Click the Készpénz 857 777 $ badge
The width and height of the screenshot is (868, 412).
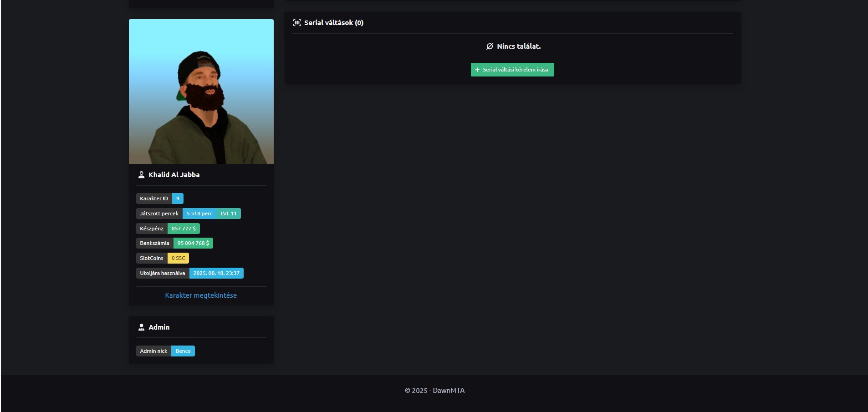coord(184,229)
